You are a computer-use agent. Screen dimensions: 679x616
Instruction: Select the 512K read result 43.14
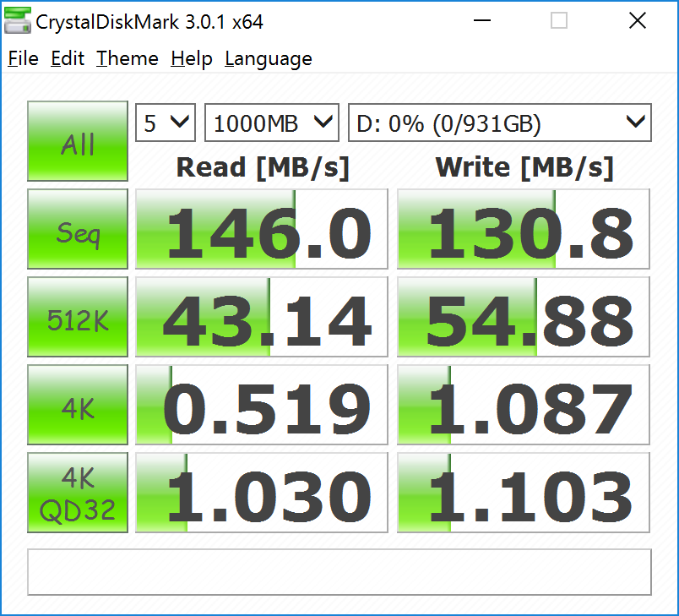262,317
